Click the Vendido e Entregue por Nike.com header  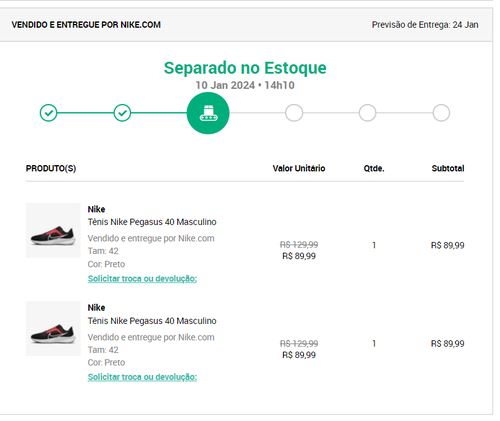click(86, 25)
